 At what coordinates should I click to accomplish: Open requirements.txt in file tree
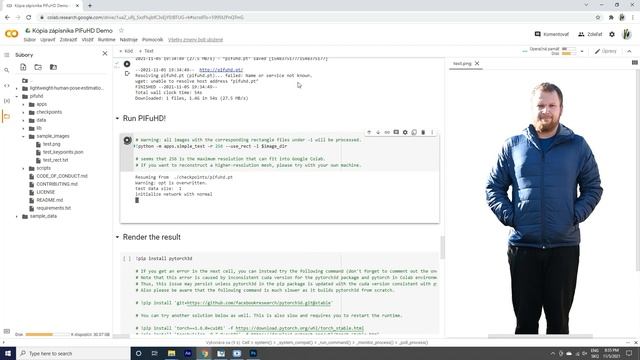[x=53, y=208]
